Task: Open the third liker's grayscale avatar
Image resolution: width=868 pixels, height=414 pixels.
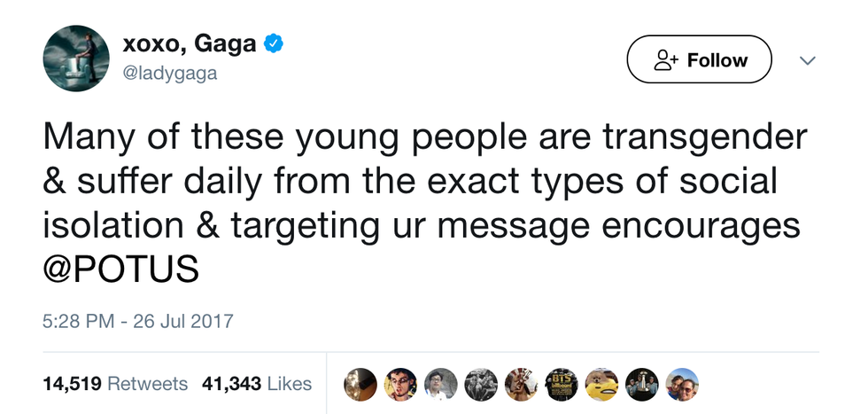Action: pos(440,383)
